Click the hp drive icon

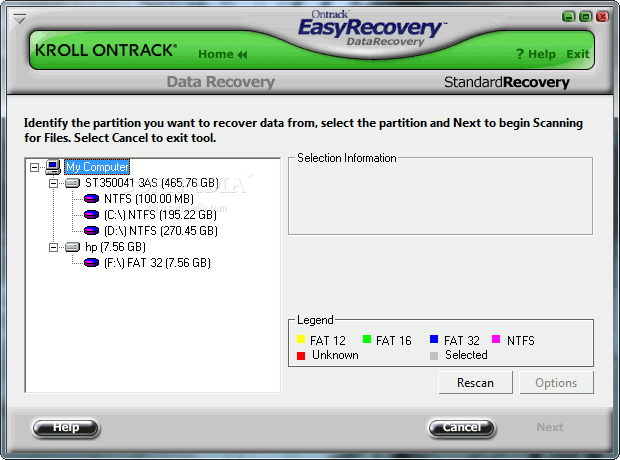pyautogui.click(x=72, y=247)
